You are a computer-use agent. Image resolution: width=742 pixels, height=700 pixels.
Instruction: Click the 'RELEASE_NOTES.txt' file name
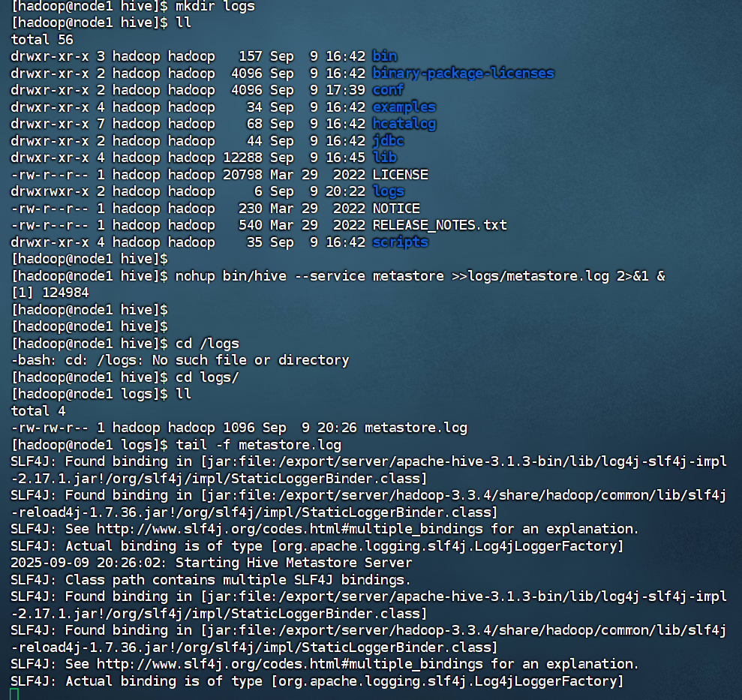point(440,225)
